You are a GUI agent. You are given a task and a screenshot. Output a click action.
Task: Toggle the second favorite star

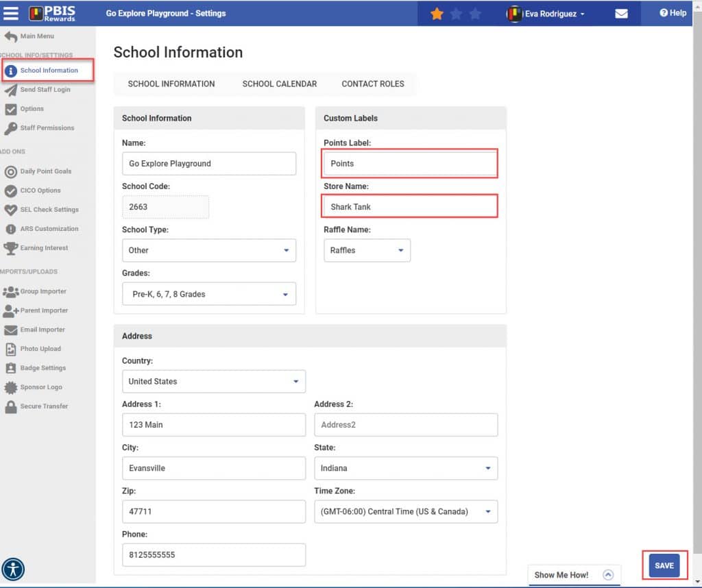pyautogui.click(x=456, y=12)
